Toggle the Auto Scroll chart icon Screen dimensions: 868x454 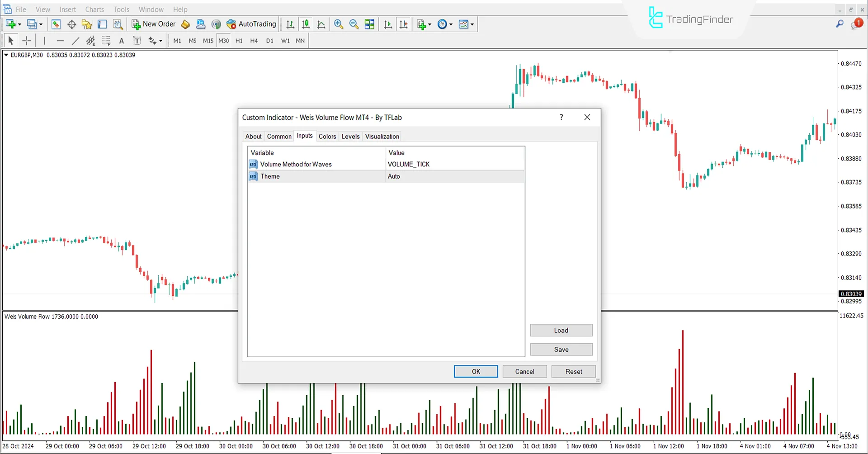click(x=388, y=24)
